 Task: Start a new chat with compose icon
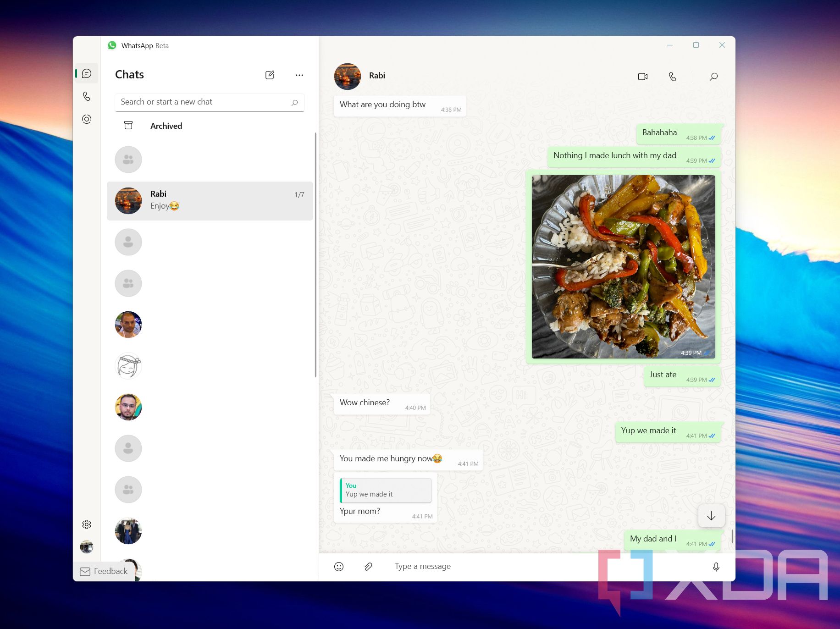[270, 75]
